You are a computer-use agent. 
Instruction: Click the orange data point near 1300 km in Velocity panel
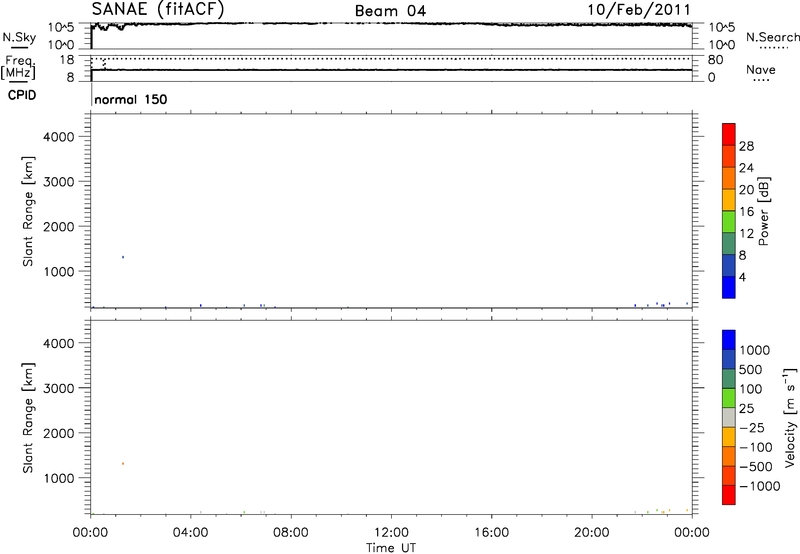(123, 464)
